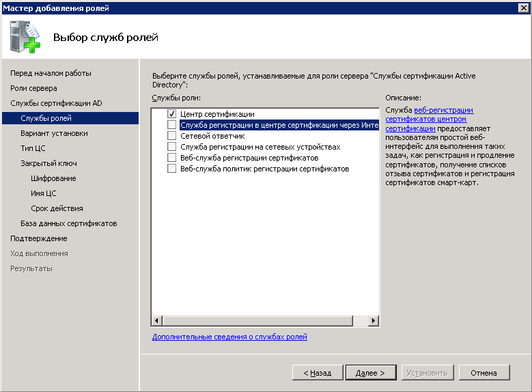
Task: Toggle the highlighted web enrollment service checkbox
Action: pos(172,125)
